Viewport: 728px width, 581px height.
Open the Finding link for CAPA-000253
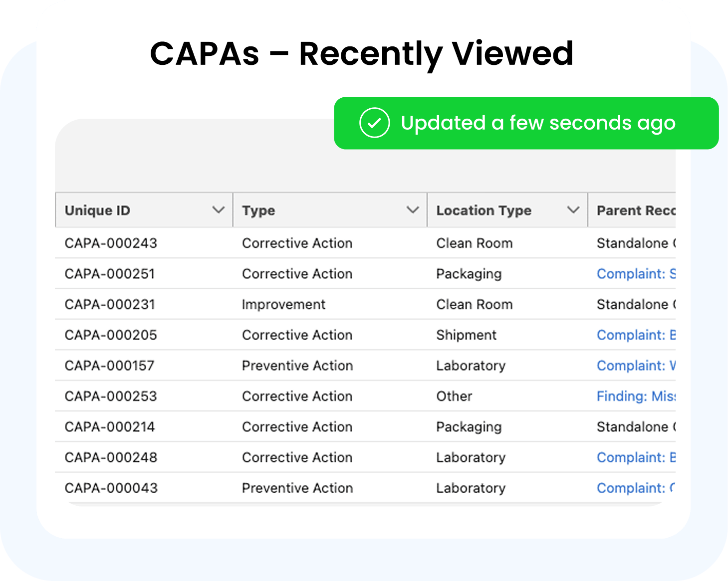[636, 396]
